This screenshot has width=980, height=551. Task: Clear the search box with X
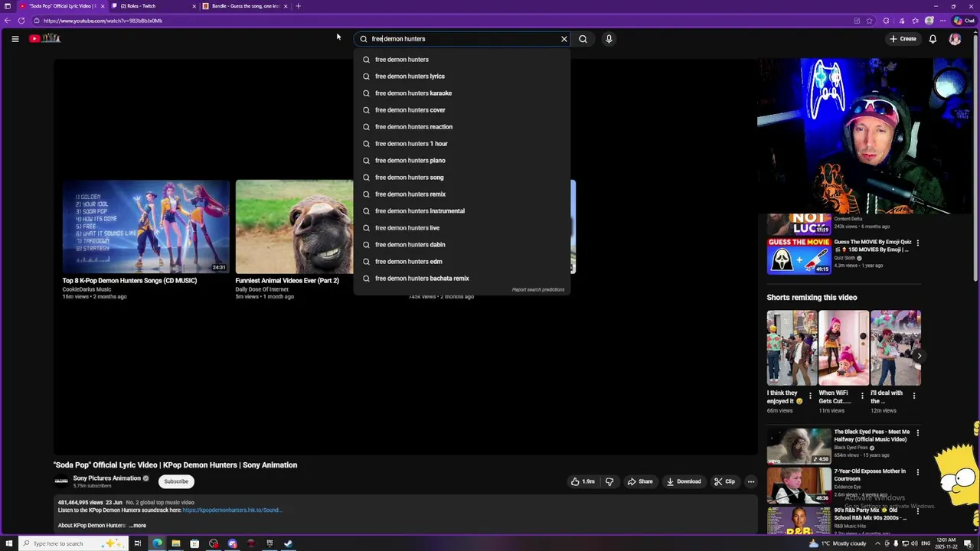pyautogui.click(x=564, y=39)
